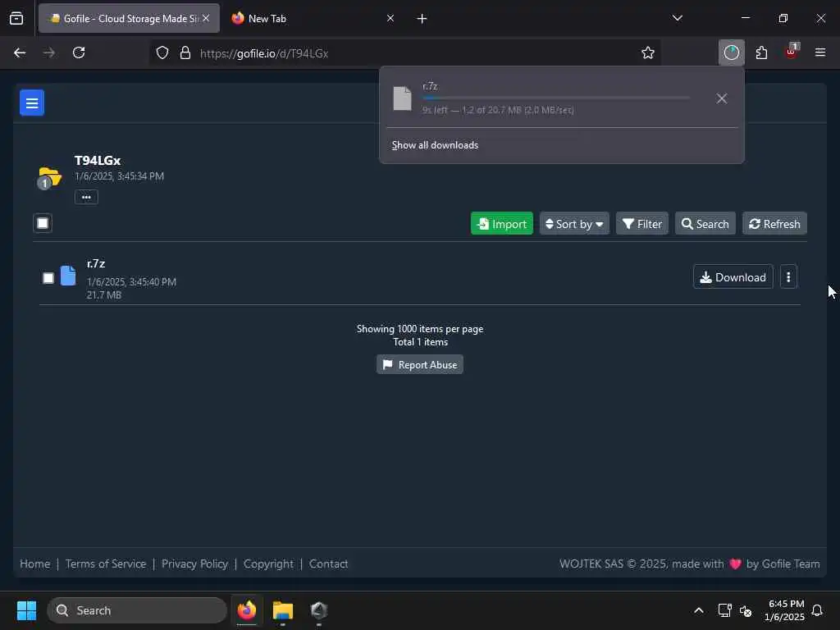Click the Firefox downloads progress icon
The width and height of the screenshot is (840, 630).
click(x=731, y=52)
